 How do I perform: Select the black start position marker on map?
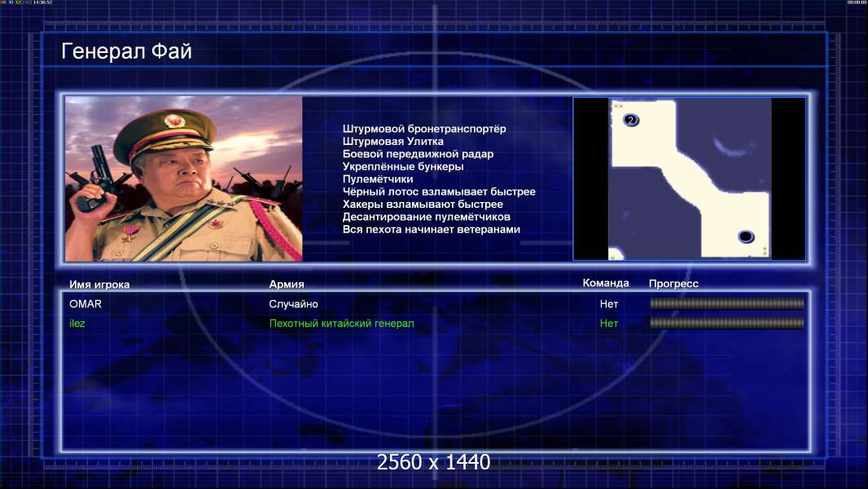746,236
